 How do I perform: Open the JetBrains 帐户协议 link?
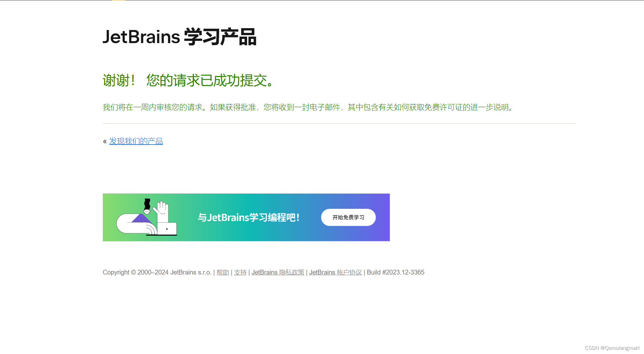[335, 272]
